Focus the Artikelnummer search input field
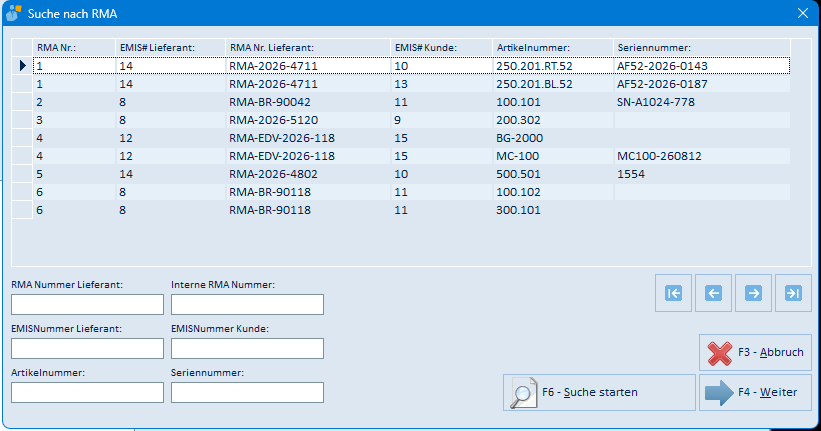 87,392
